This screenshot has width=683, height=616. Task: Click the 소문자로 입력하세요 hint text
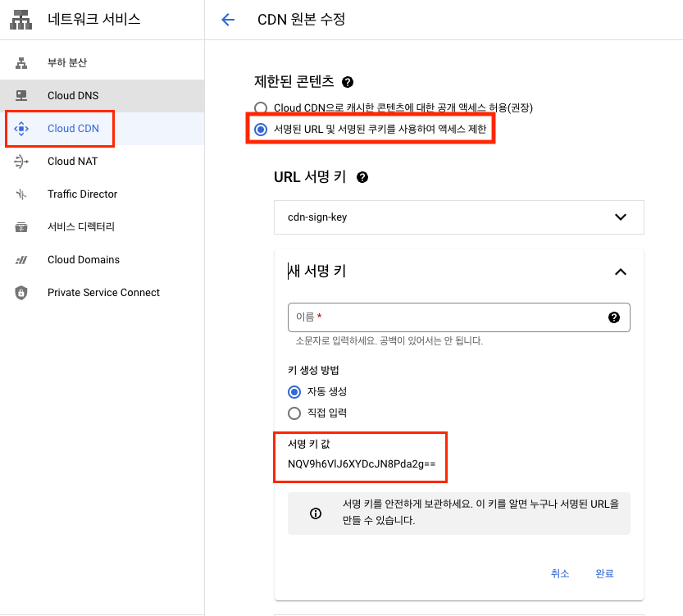click(x=389, y=340)
